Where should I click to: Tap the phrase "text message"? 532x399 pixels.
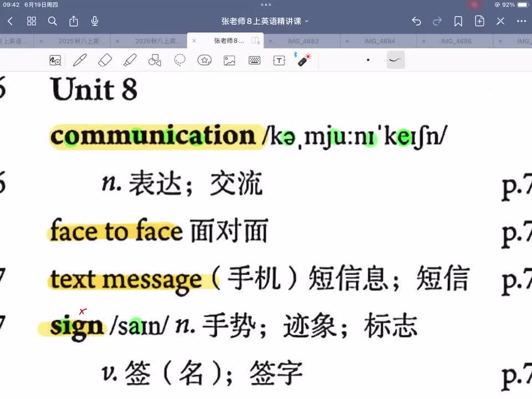click(x=126, y=280)
